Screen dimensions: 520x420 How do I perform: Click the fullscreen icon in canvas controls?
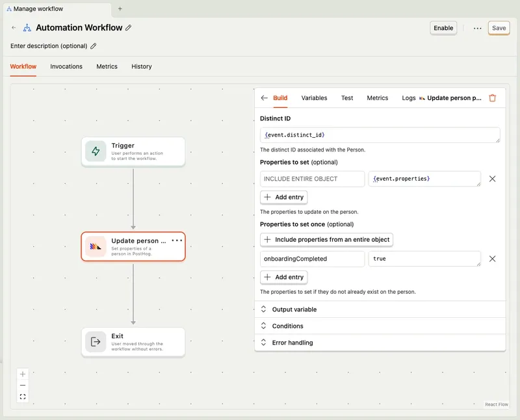tap(22, 397)
